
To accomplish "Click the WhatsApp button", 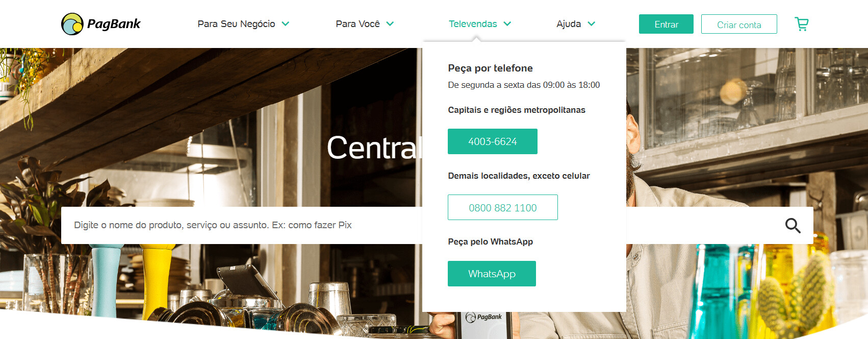I will click(492, 274).
